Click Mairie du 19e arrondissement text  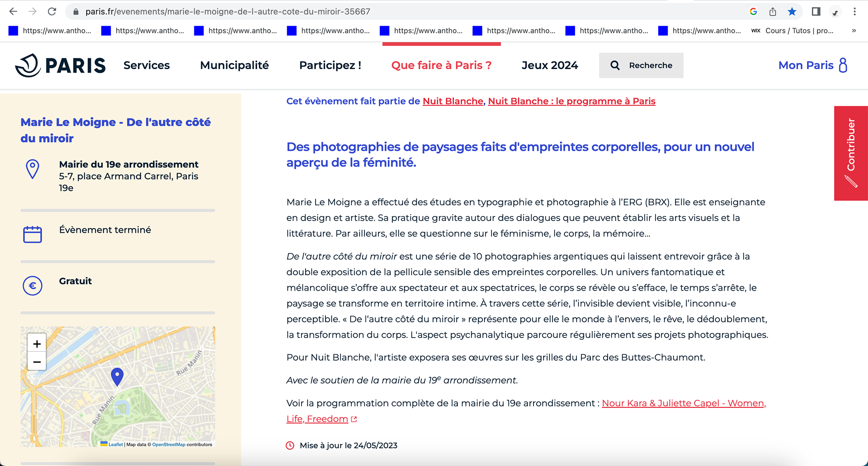click(129, 165)
